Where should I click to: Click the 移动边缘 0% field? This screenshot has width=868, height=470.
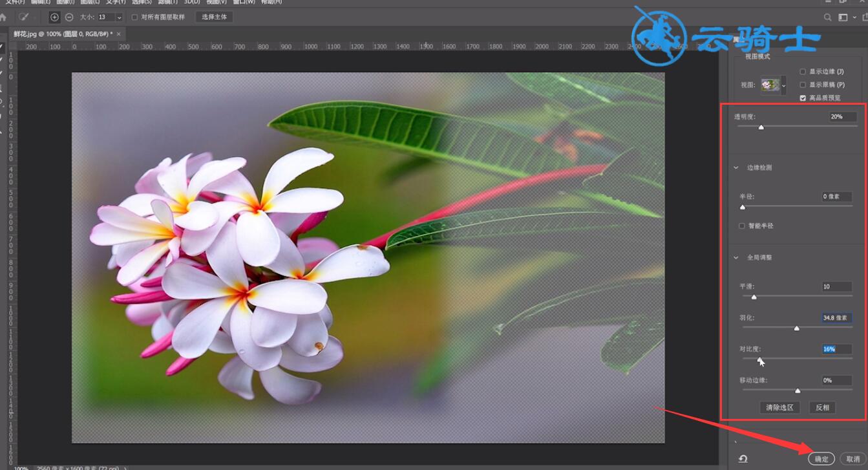coord(836,380)
